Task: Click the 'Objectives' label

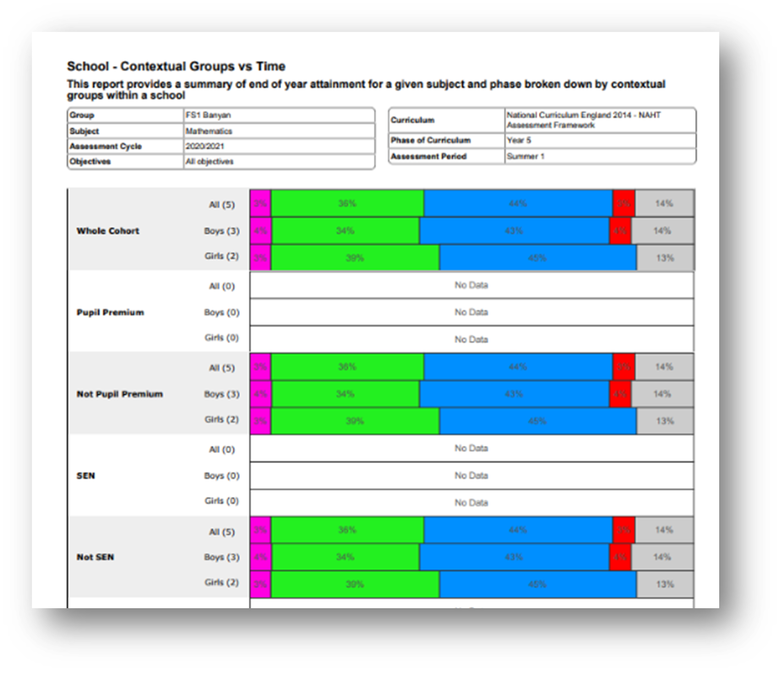Action: [90, 161]
